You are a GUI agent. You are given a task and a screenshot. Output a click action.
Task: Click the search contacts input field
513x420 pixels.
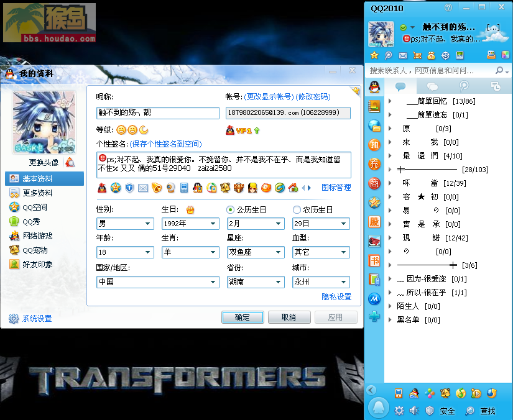tap(430, 70)
